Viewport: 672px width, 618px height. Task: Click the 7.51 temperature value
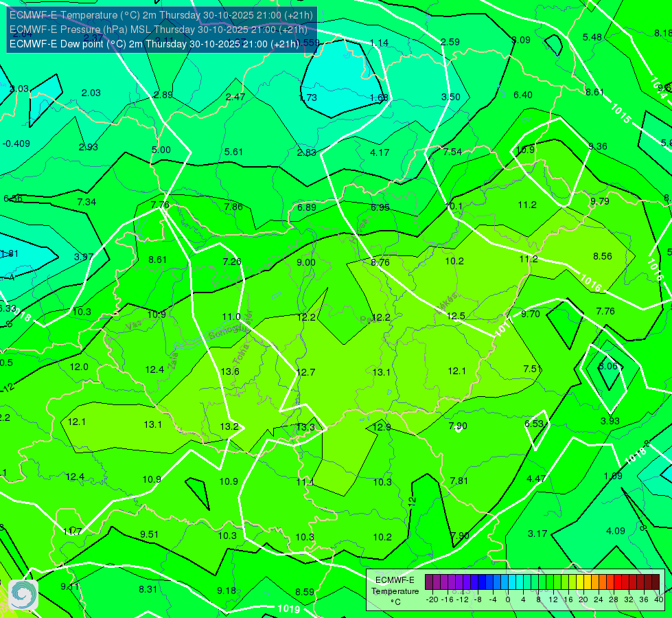point(533,369)
